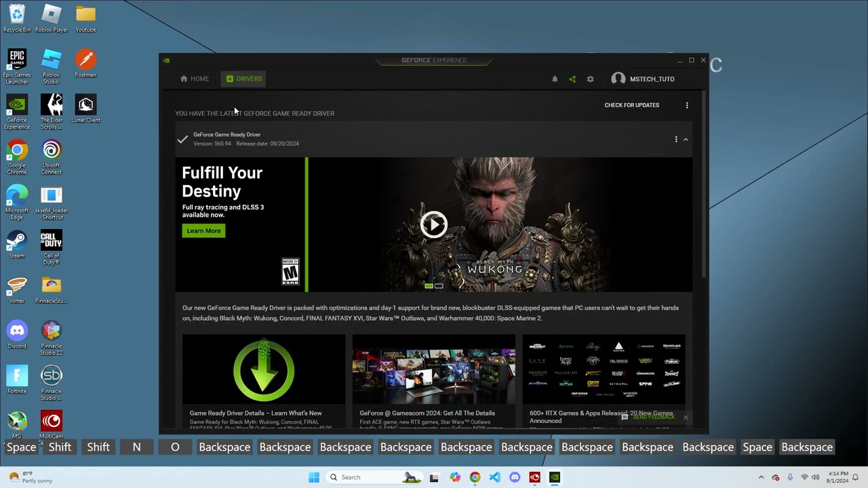
Task: Open the Windows Start menu
Action: coord(314,477)
